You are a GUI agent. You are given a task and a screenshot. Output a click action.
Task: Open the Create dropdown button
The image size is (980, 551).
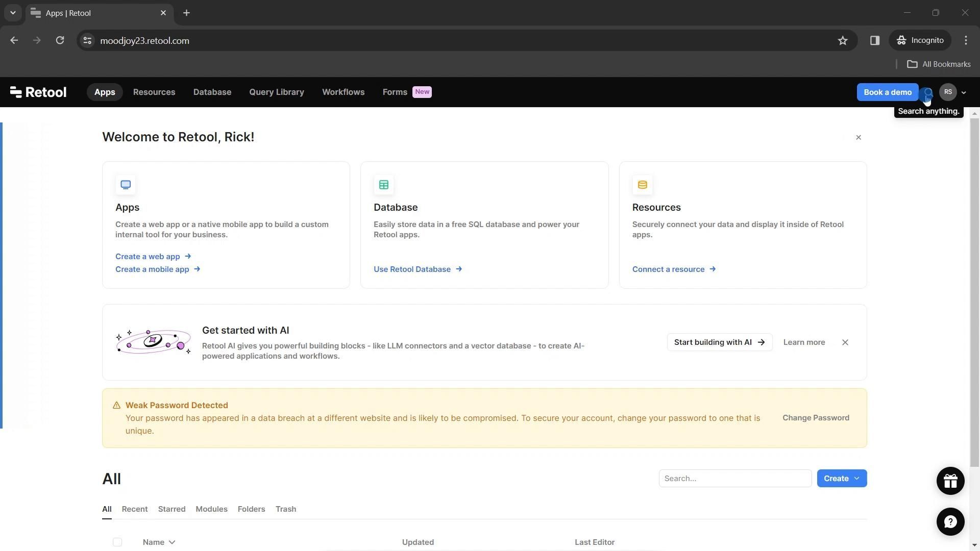click(x=842, y=479)
